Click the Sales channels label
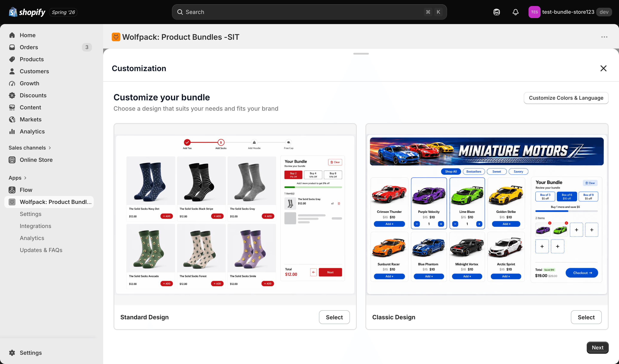 [27, 148]
